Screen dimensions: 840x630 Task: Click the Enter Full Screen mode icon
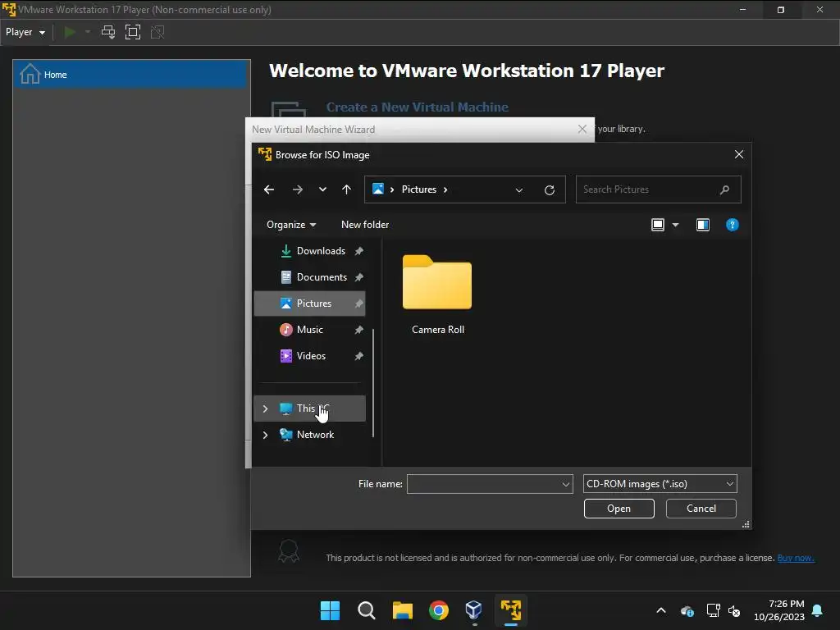[x=133, y=32]
